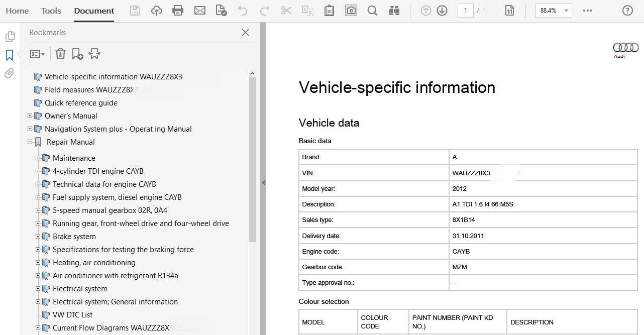644x335 pixels.
Task: Open the Attachments panel
Action: click(9, 73)
